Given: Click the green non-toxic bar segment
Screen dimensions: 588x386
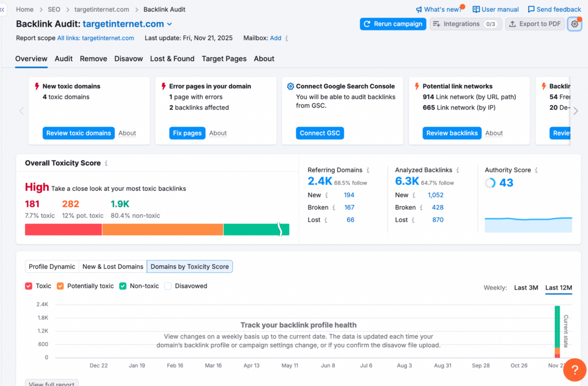Looking at the screenshot, I should click(x=256, y=230).
